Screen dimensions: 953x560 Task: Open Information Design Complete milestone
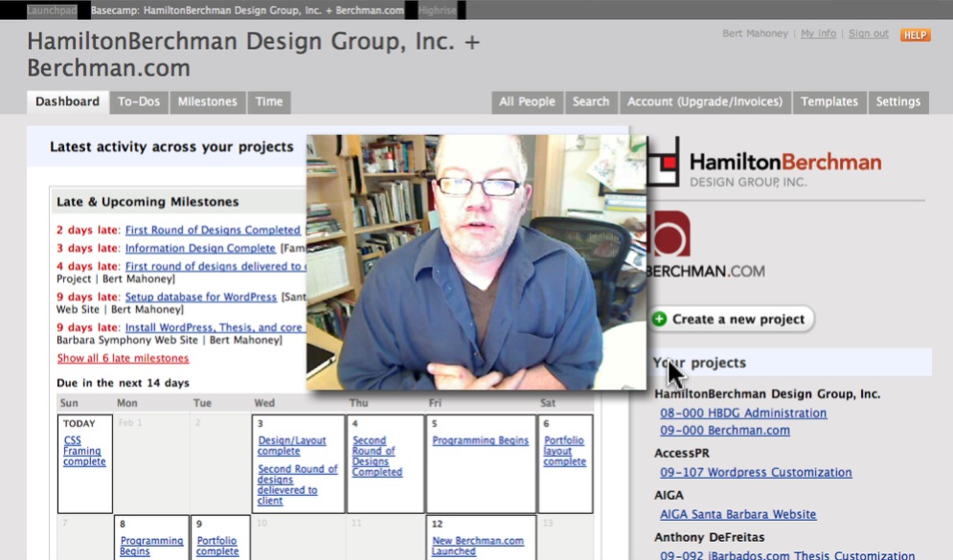(x=200, y=249)
